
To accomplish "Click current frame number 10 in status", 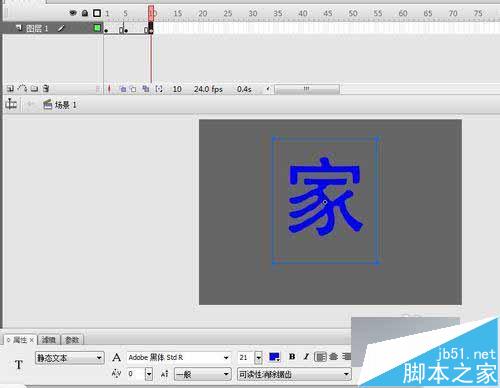I will (177, 89).
